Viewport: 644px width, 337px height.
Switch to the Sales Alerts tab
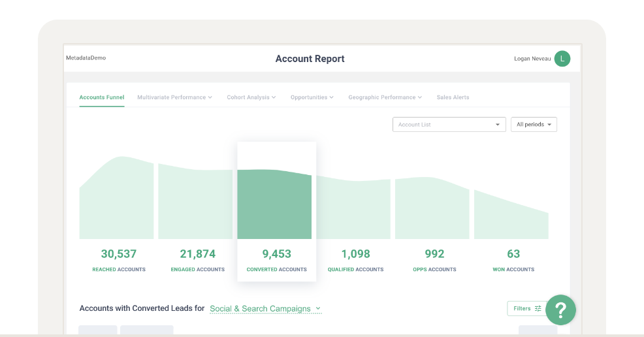(x=453, y=97)
